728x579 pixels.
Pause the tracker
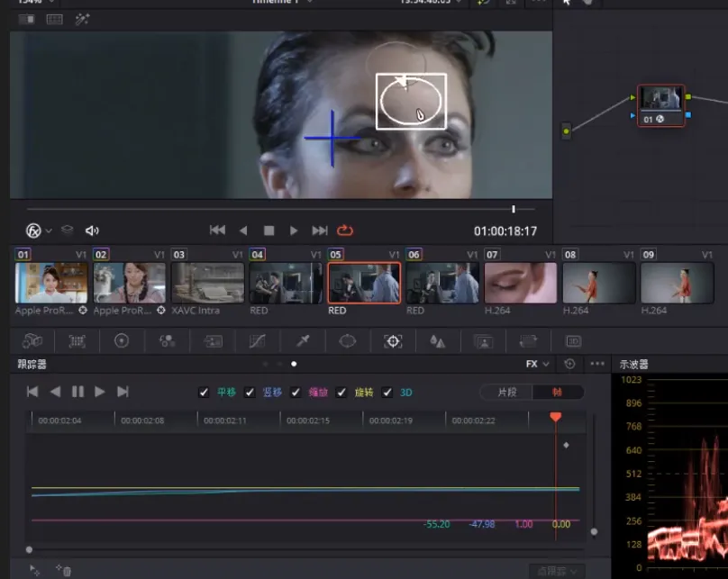click(x=78, y=392)
